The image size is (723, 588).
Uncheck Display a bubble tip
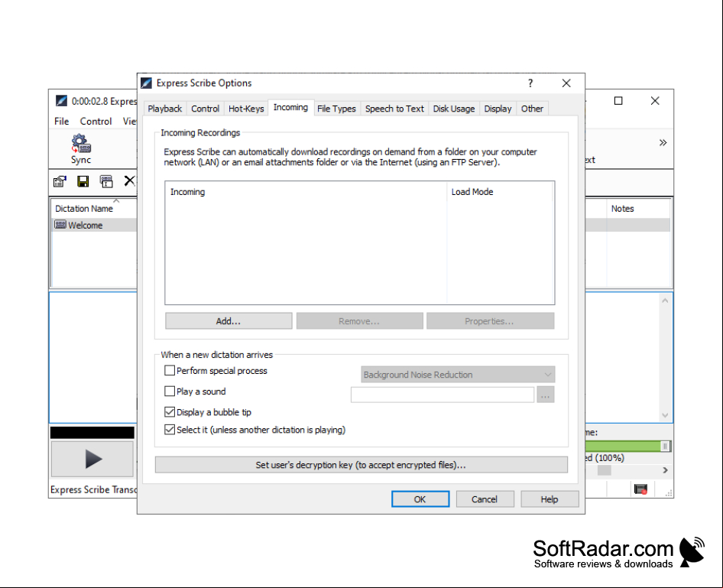click(x=170, y=412)
